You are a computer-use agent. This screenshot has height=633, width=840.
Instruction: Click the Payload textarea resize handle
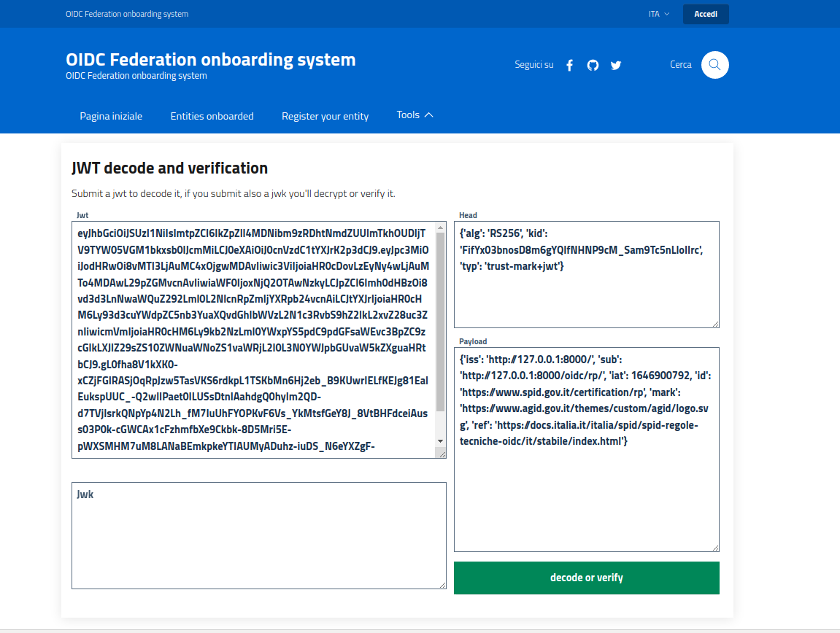click(x=715, y=548)
